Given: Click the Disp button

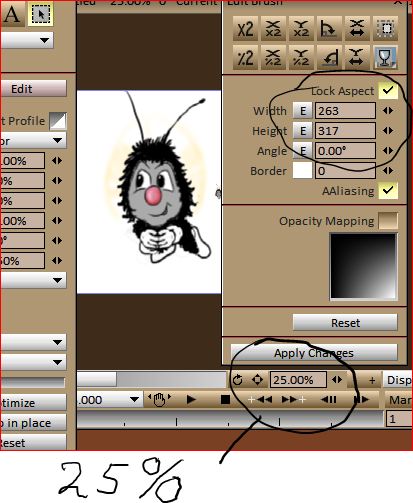Looking at the screenshot, I should [x=398, y=380].
